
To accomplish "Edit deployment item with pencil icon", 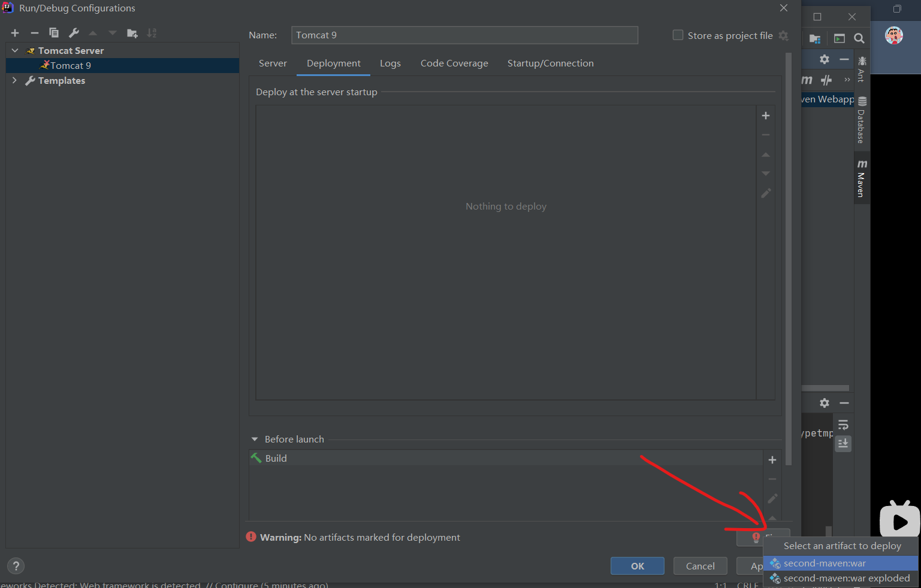I will (766, 193).
